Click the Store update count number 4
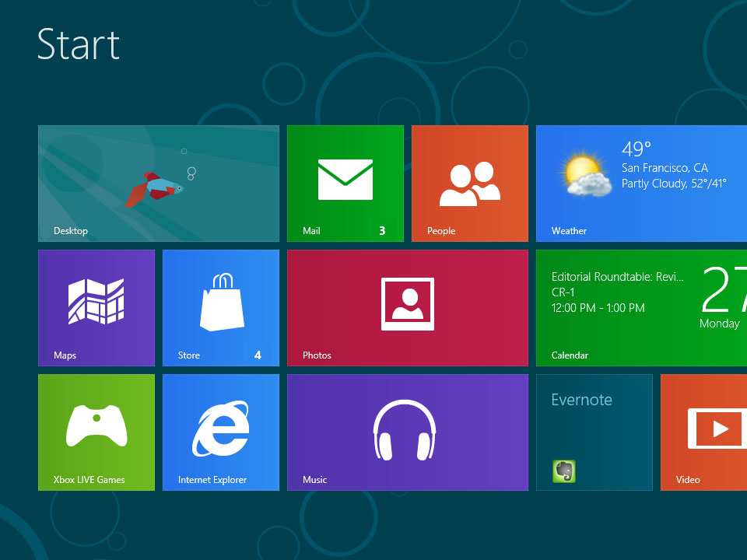747x560 pixels. coord(258,355)
